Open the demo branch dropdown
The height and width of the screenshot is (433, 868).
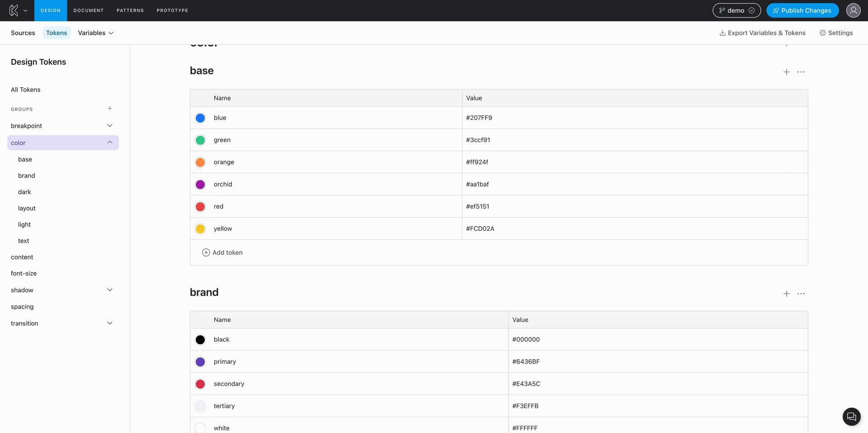pos(736,10)
